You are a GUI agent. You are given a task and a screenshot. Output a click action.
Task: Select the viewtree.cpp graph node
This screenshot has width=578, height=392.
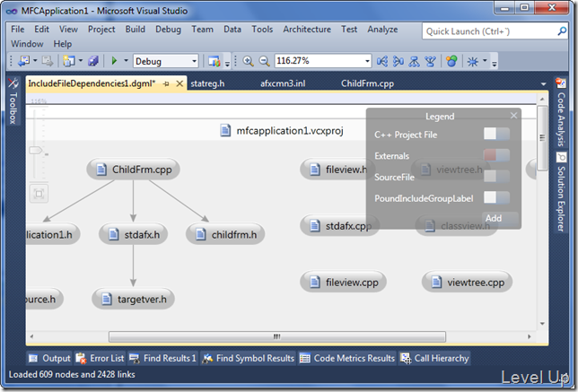pos(467,283)
